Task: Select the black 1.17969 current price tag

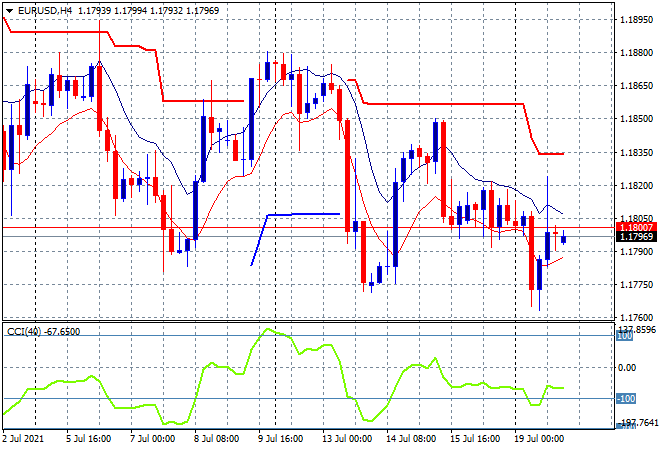Action: click(636, 237)
